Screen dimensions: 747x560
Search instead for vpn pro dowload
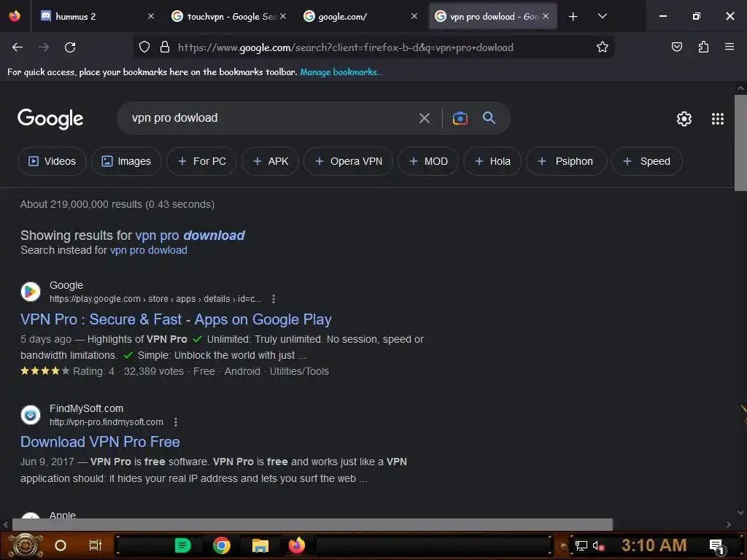click(149, 250)
